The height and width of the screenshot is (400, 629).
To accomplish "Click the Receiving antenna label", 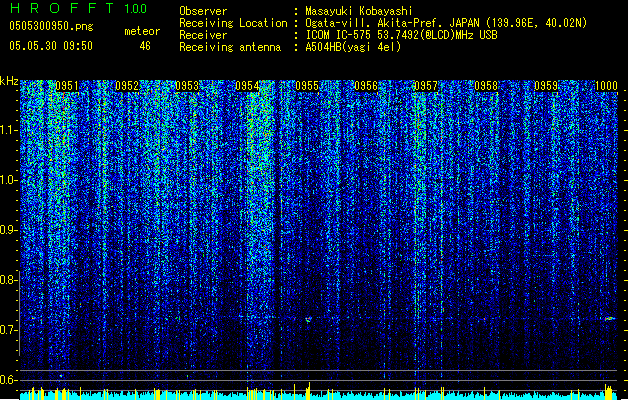I will pos(230,47).
